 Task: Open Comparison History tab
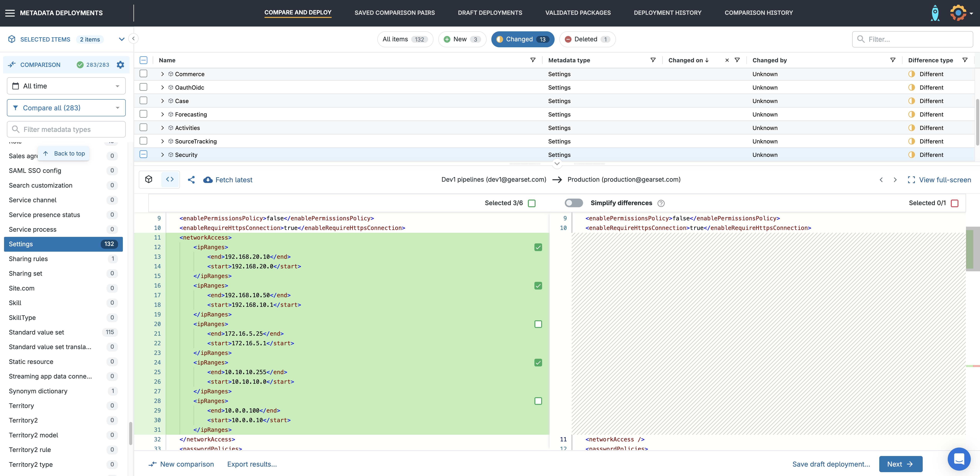(x=759, y=12)
